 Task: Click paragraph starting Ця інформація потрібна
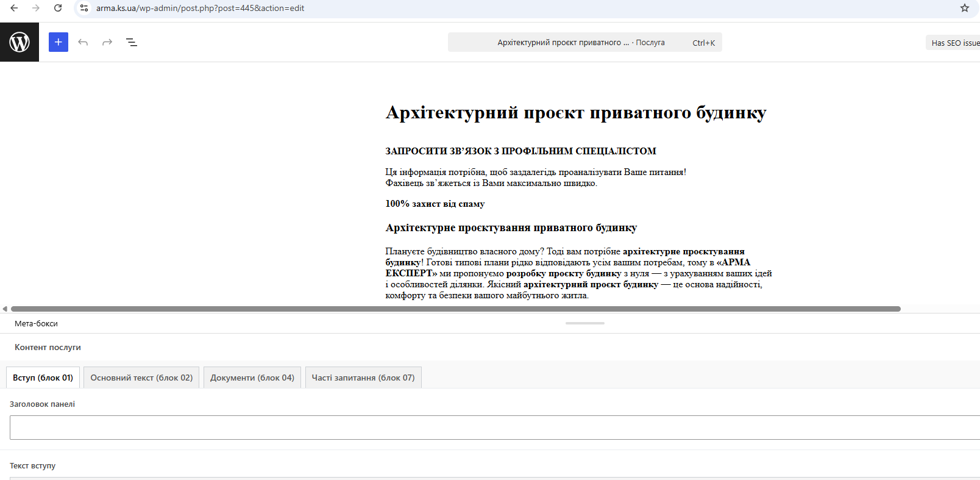[x=536, y=177]
